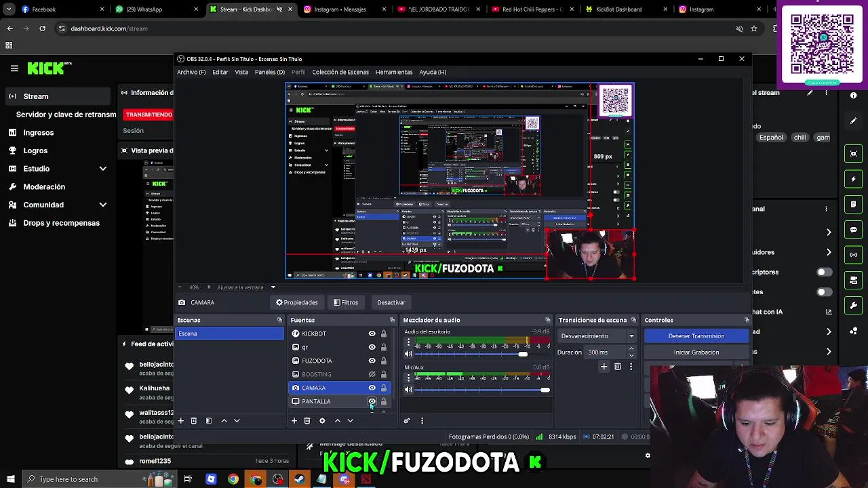Adjust Mic/Aux volume slider
The height and width of the screenshot is (488, 868).
point(481,390)
